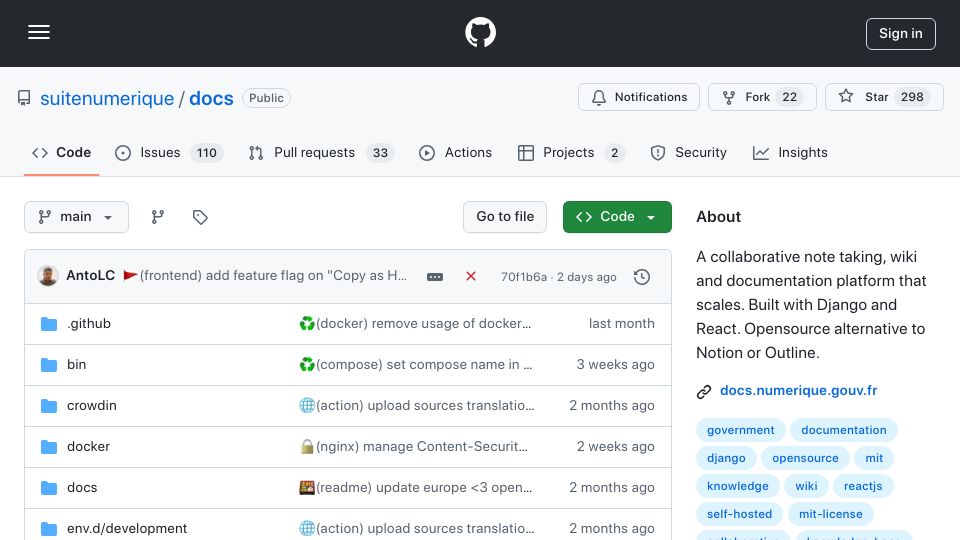Open the bin folder
The width and height of the screenshot is (960, 540).
[77, 364]
